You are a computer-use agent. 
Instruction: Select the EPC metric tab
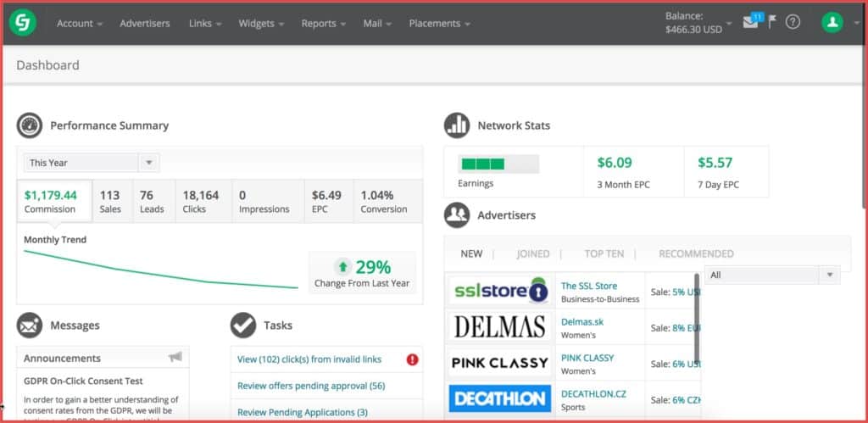pyautogui.click(x=329, y=202)
